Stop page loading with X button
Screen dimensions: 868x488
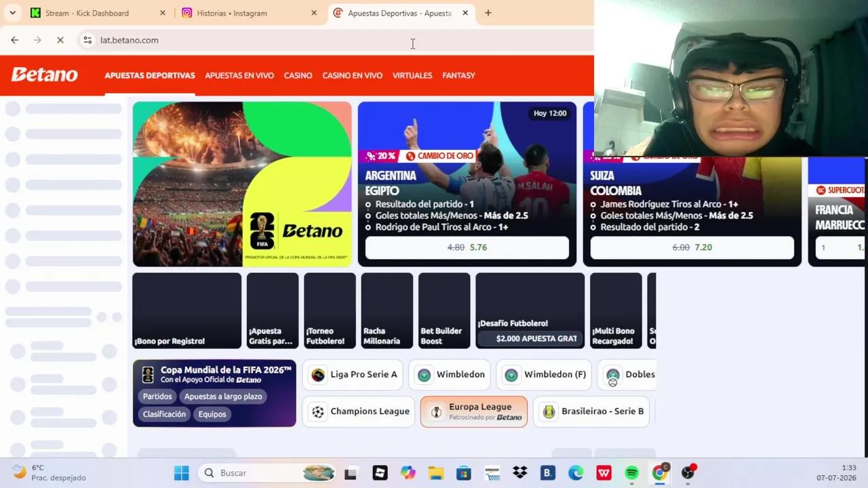[60, 40]
